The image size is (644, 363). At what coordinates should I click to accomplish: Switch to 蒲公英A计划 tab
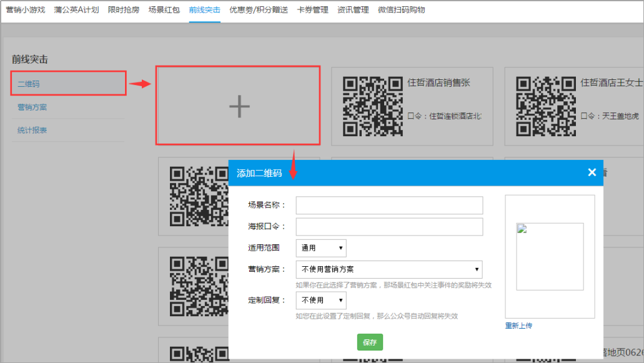(x=76, y=10)
